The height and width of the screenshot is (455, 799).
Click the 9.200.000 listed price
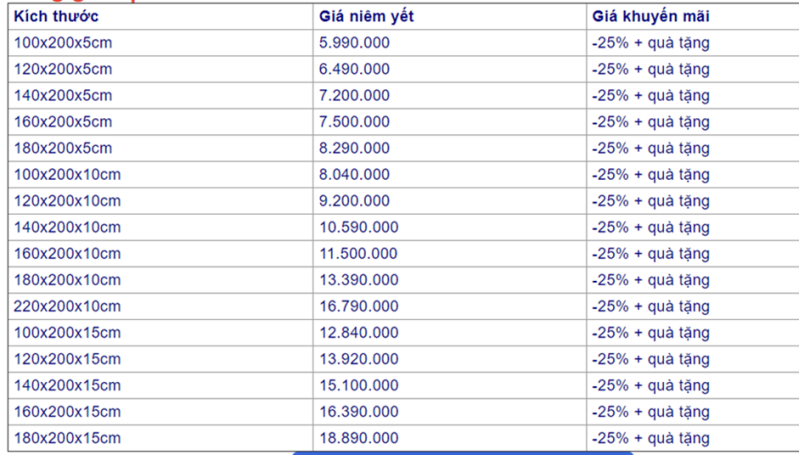pyautogui.click(x=355, y=201)
